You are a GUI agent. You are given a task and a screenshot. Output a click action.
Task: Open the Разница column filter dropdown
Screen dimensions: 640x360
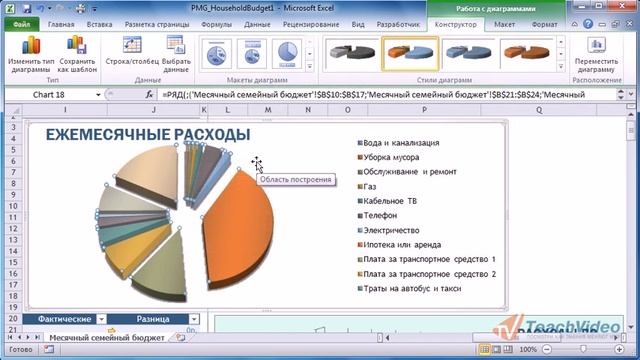194,319
